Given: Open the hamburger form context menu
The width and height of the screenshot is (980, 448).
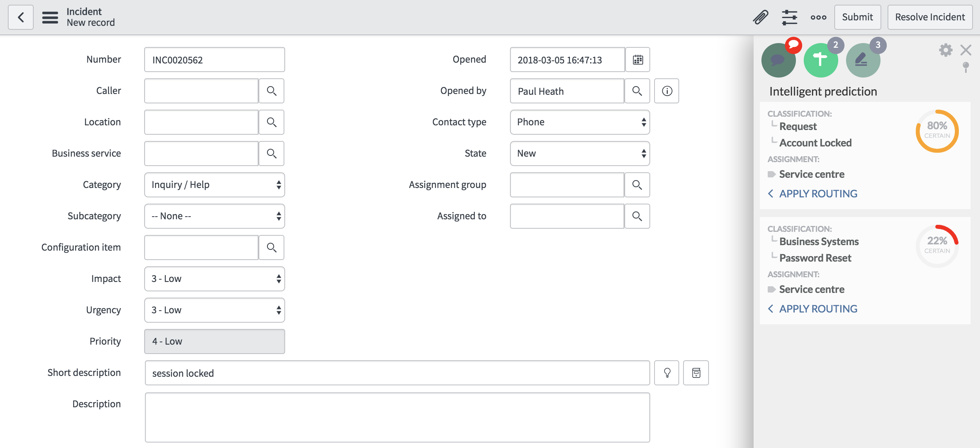Looking at the screenshot, I should (x=50, y=17).
